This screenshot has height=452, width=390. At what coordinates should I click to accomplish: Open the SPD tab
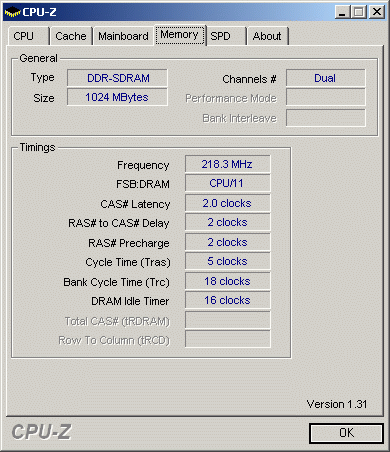(225, 36)
